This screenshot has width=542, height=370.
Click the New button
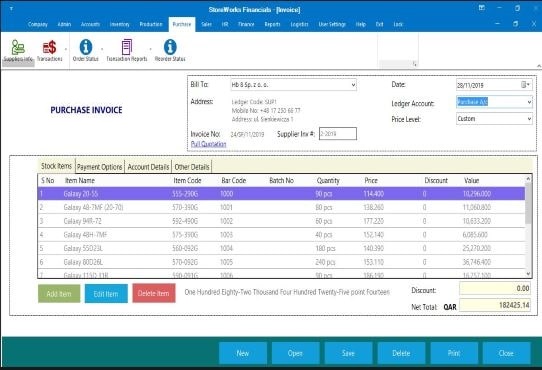click(x=243, y=353)
